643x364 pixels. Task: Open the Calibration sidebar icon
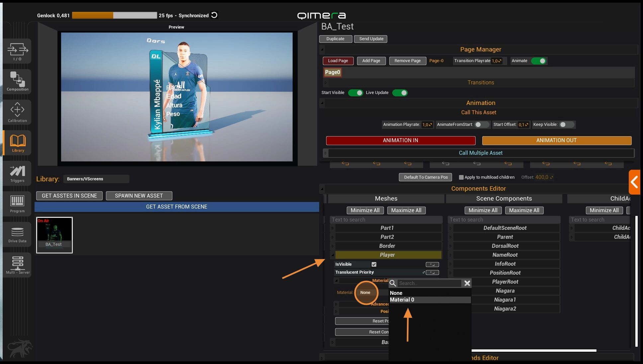pos(17,112)
